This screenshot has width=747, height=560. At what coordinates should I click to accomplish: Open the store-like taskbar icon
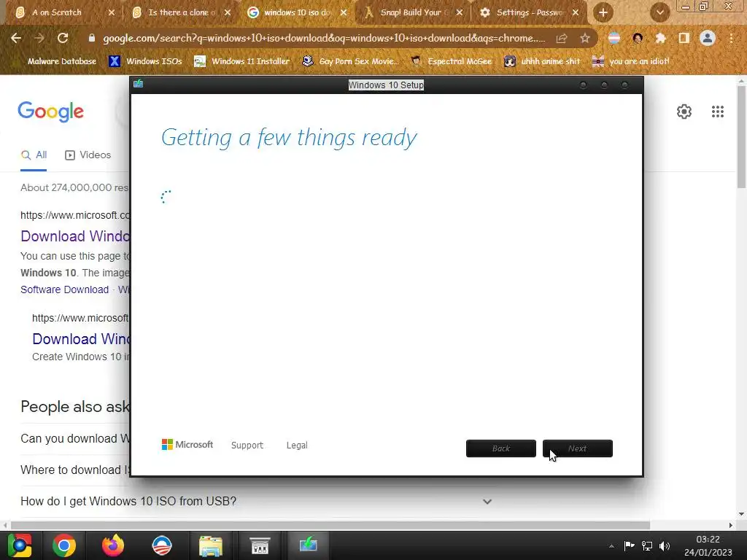(x=260, y=546)
